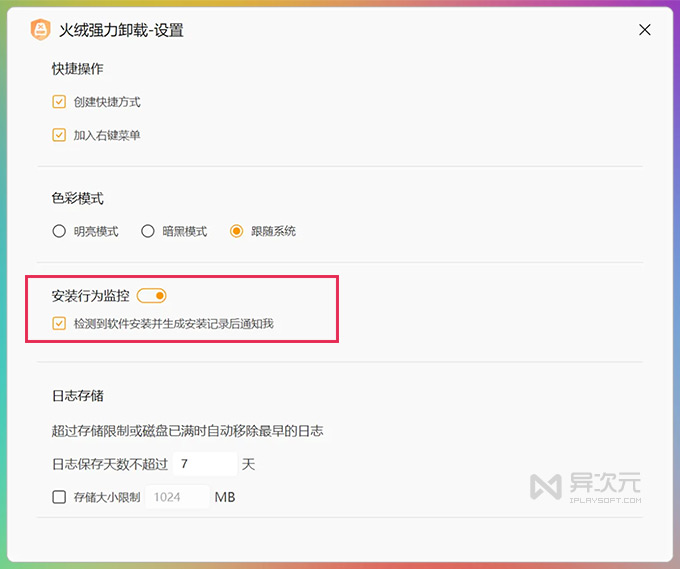Click the 日志保存天数不超过 label

(x=110, y=464)
